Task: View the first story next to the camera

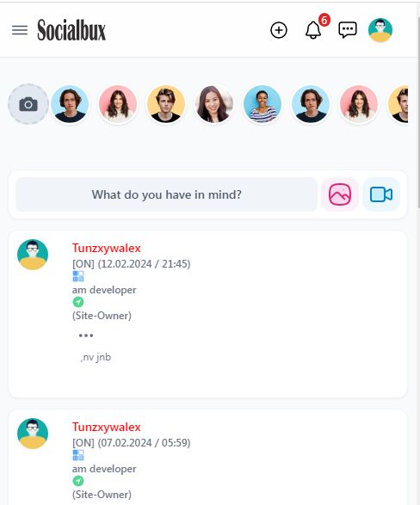Action: tap(70, 104)
